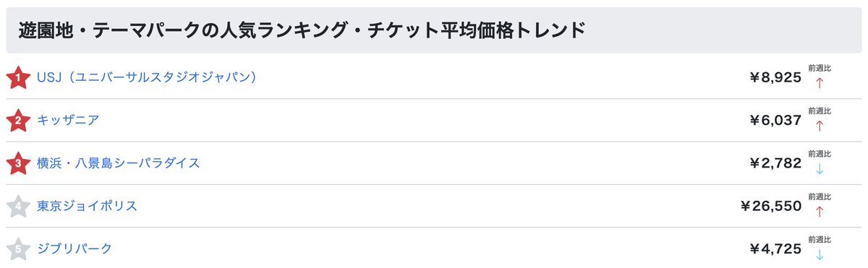The image size is (868, 268).
Task: Click the rank 3 red star badge
Action: (x=17, y=163)
